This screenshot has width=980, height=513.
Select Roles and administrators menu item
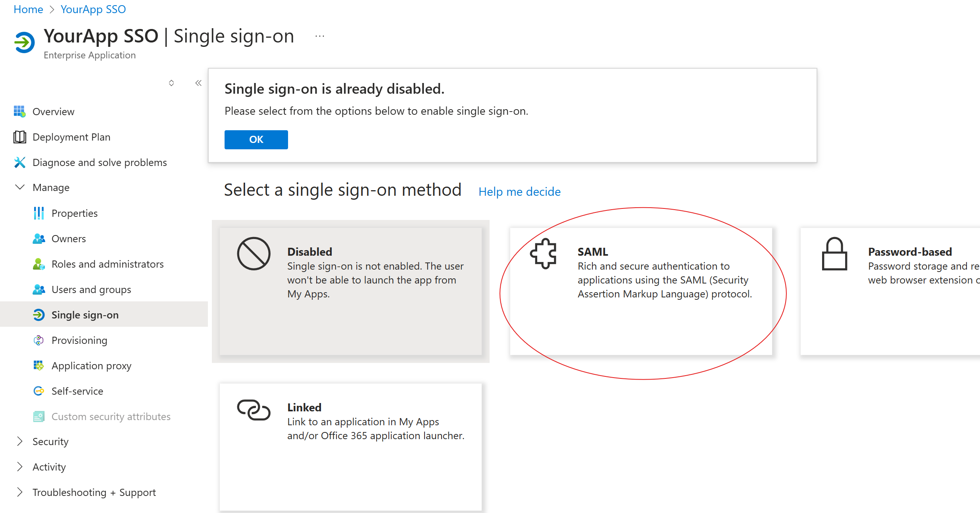tap(104, 264)
